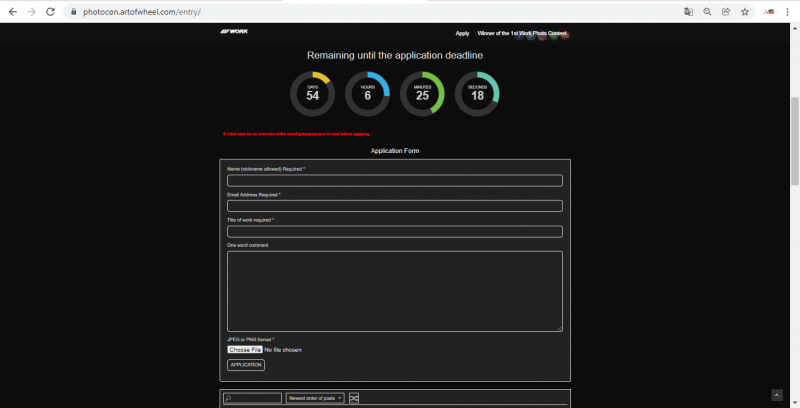Click the shuffle icon beside the sort dropdown

[x=354, y=398]
